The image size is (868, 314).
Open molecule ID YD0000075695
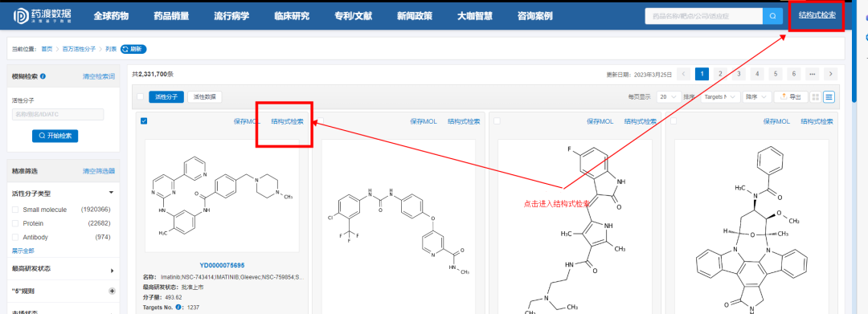pos(222,265)
